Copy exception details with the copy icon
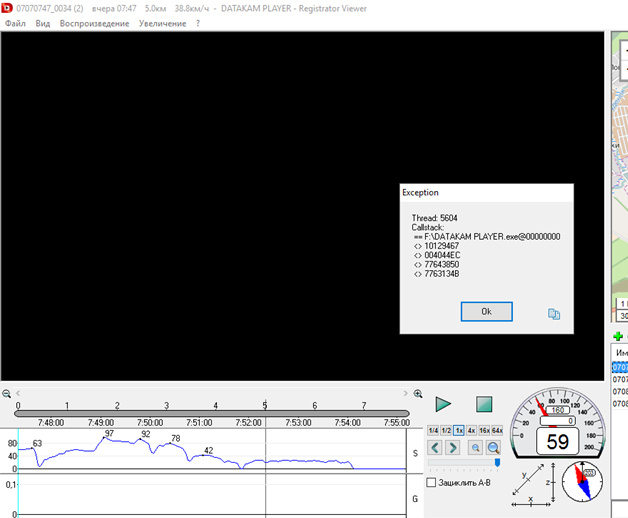This screenshot has width=628, height=518. 554,313
